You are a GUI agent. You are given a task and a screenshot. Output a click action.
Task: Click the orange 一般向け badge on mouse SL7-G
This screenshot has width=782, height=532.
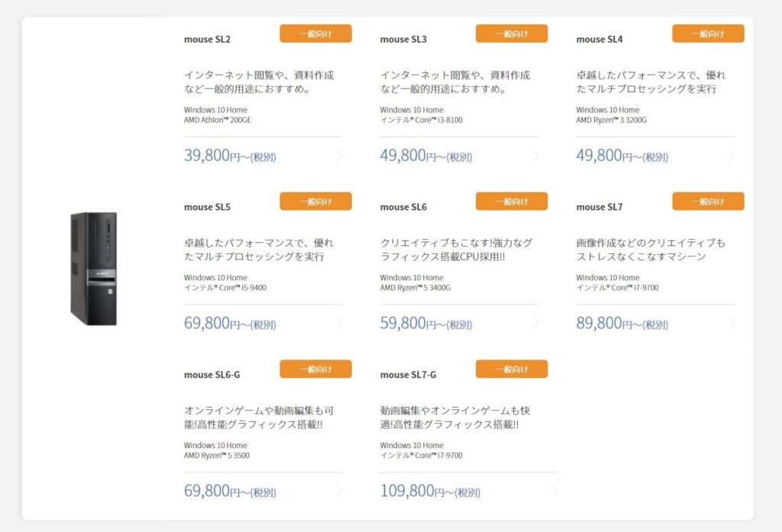512,369
